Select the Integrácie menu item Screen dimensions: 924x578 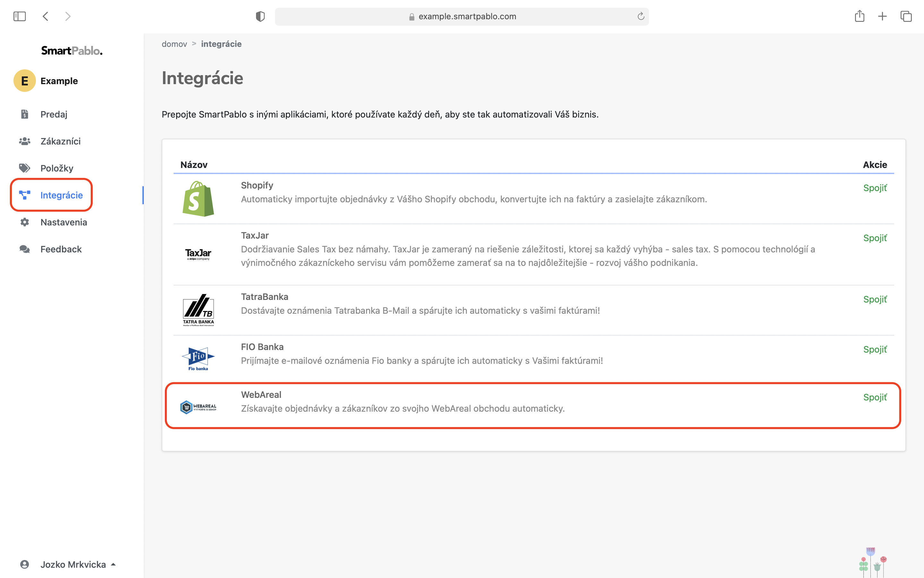pyautogui.click(x=62, y=195)
